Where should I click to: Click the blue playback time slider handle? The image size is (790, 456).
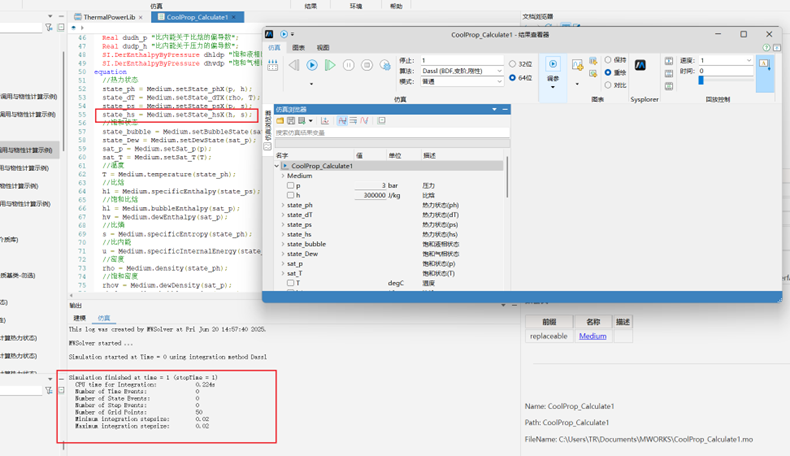(700, 80)
